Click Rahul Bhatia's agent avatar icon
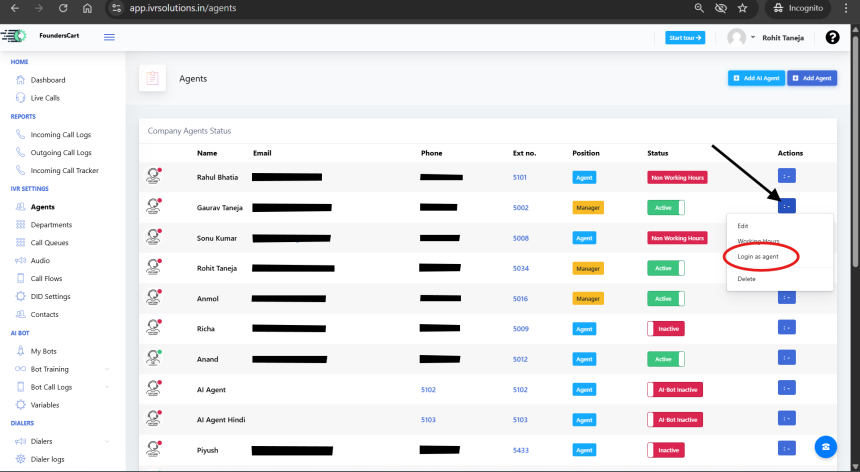Image resolution: width=860 pixels, height=472 pixels. (x=154, y=177)
